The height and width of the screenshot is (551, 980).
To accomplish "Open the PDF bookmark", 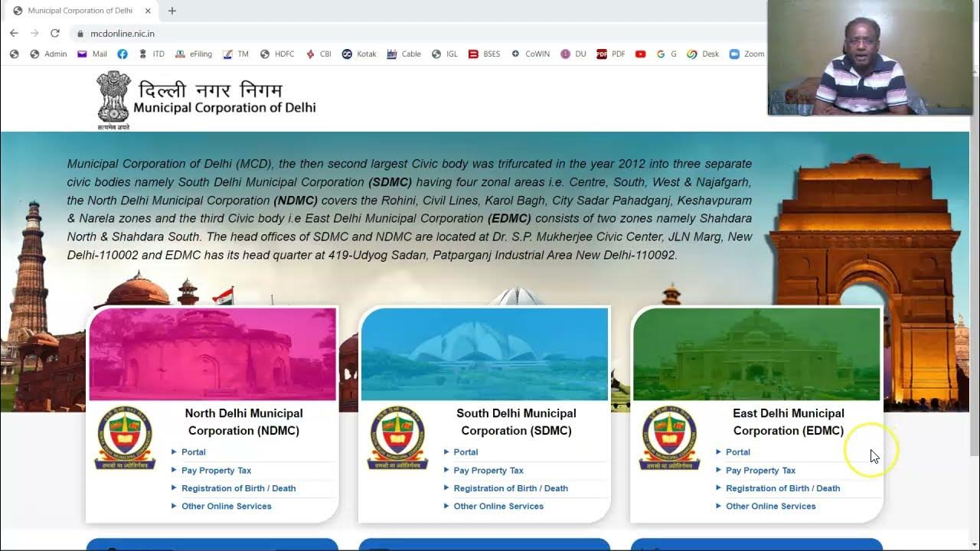I will point(611,54).
